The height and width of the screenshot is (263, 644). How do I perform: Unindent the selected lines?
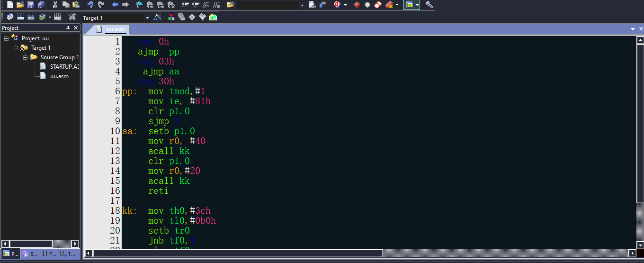pos(196,5)
